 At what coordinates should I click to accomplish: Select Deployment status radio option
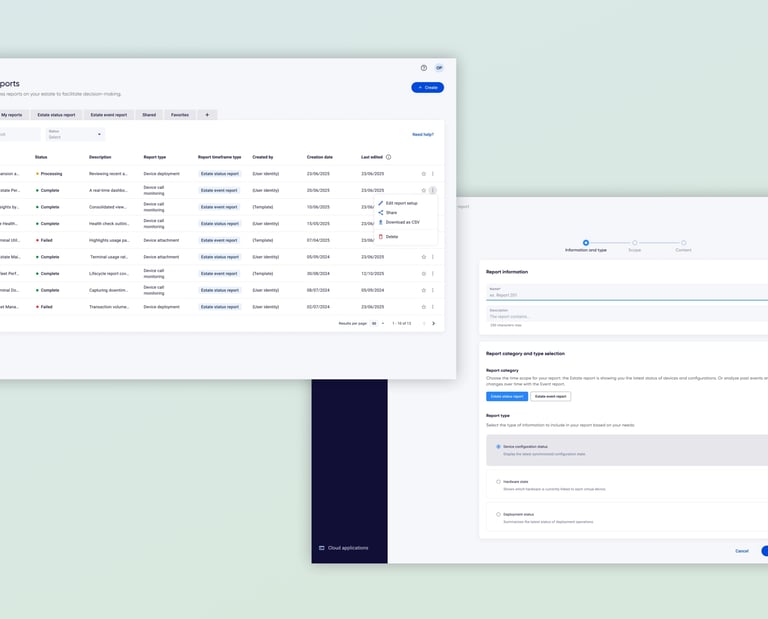[498, 515]
